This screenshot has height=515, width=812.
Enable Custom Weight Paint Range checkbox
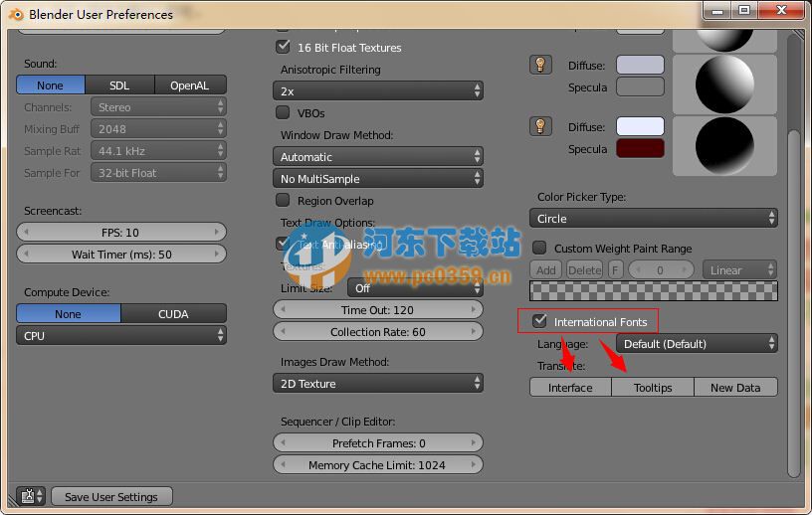(539, 248)
